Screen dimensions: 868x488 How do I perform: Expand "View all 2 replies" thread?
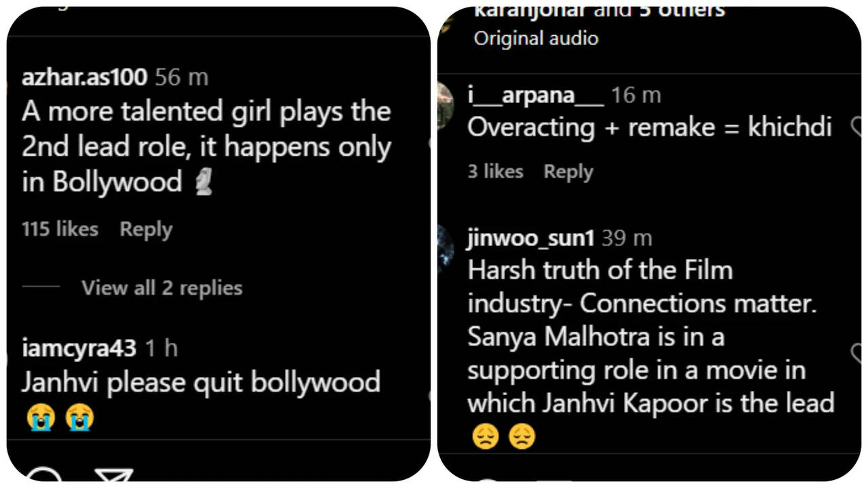point(161,288)
